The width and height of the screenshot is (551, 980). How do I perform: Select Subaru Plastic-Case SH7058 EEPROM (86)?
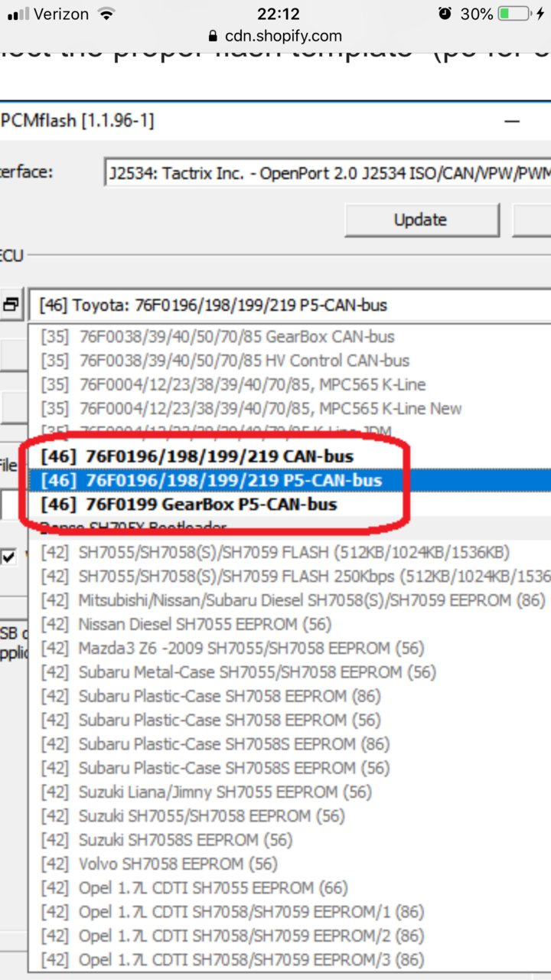289,696
